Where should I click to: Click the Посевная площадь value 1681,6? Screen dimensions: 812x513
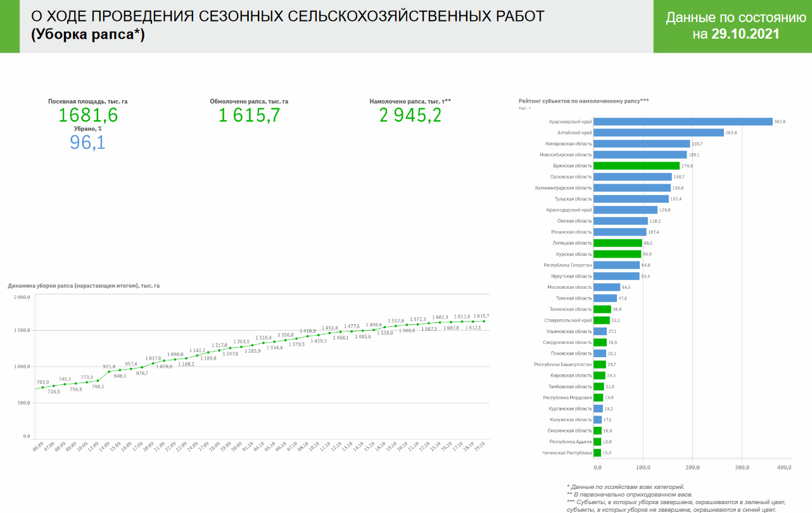(88, 115)
